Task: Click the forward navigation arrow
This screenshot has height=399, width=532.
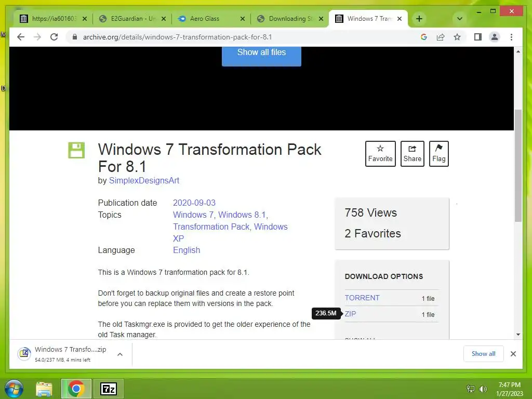Action: (x=37, y=37)
